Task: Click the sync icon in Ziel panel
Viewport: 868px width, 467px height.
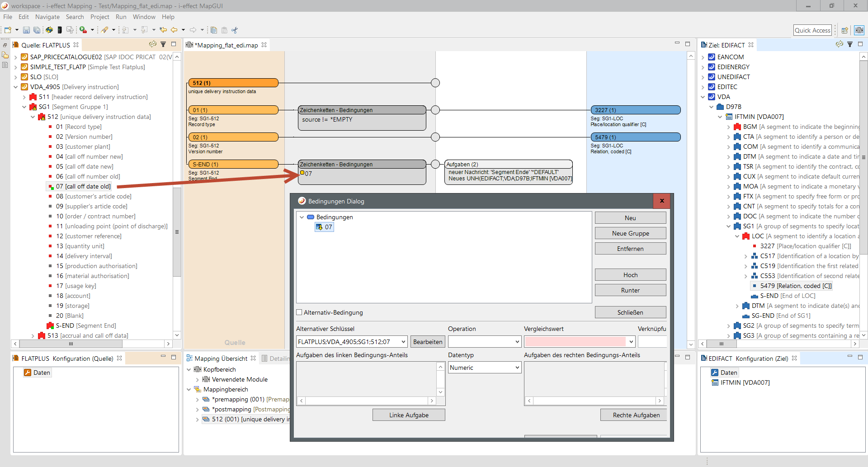Action: 839,44
